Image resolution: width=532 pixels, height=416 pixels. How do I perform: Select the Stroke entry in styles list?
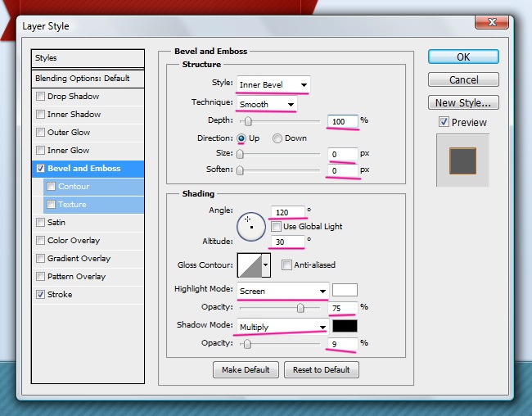coord(60,295)
